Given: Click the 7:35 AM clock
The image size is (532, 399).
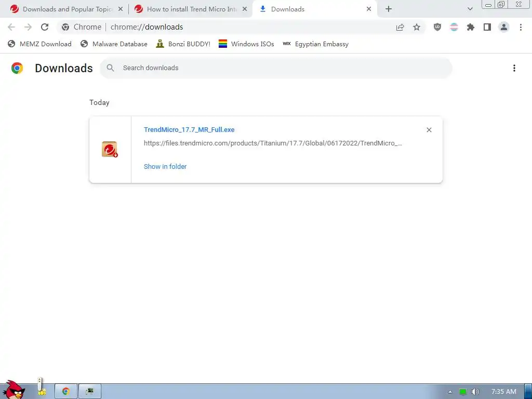Looking at the screenshot, I should tap(504, 392).
